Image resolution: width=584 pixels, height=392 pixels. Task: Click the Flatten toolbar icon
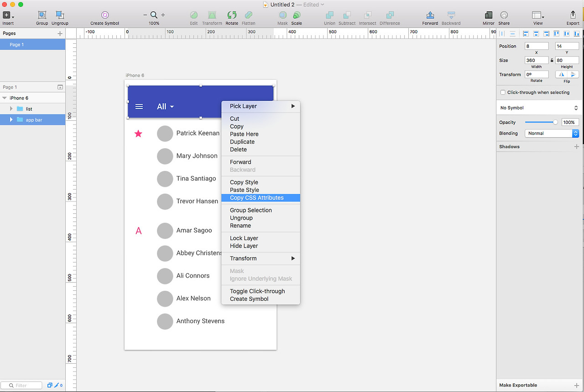(x=249, y=15)
